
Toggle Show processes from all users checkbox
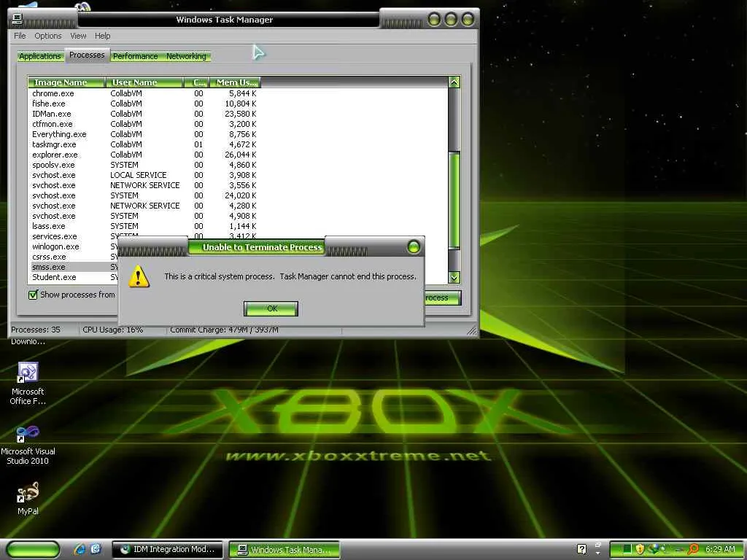point(33,295)
